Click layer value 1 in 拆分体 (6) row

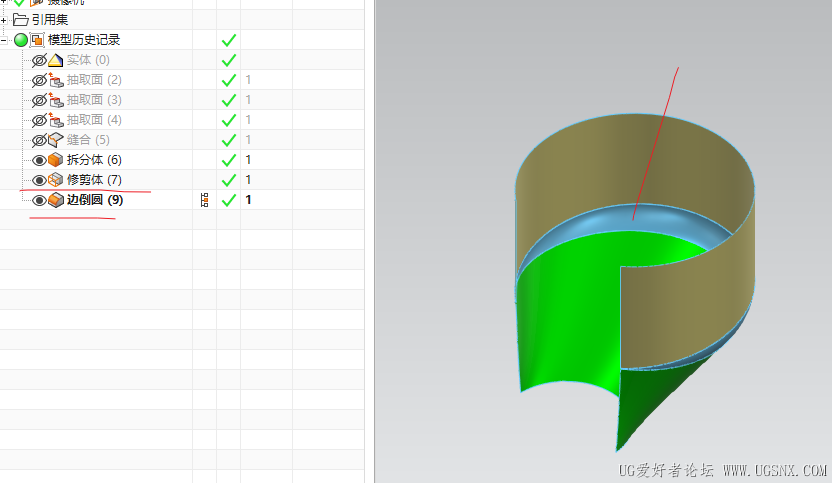pos(248,160)
